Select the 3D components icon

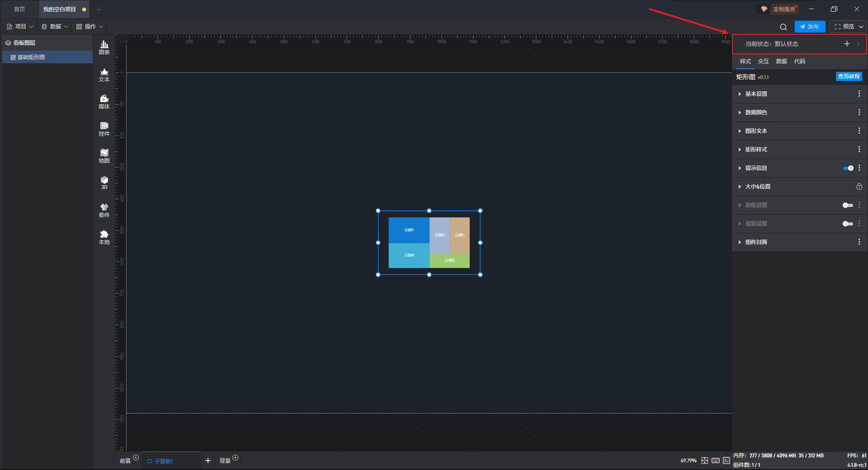point(104,183)
